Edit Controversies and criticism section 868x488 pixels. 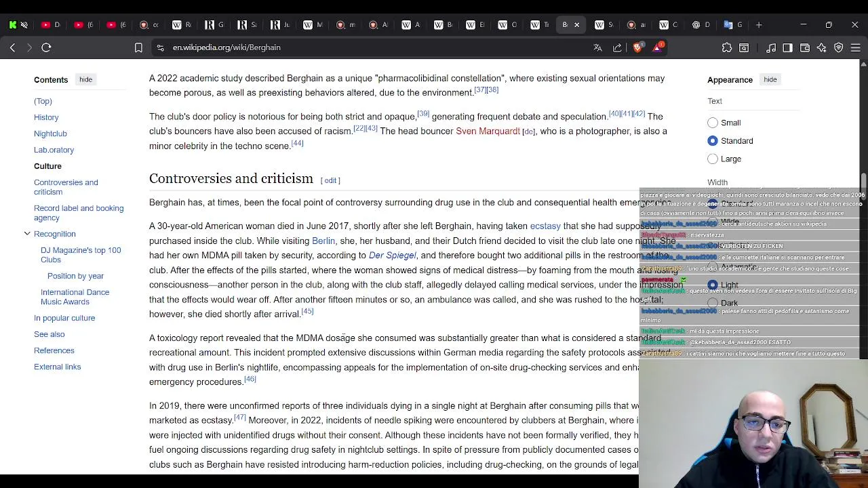(x=330, y=180)
